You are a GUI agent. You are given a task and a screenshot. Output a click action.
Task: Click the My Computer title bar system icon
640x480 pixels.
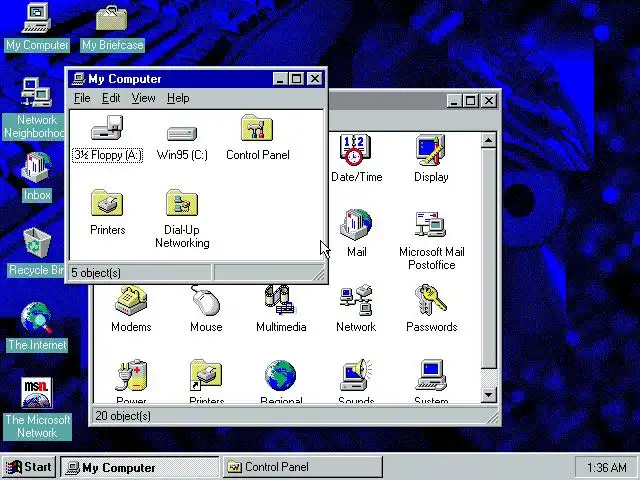(78, 78)
